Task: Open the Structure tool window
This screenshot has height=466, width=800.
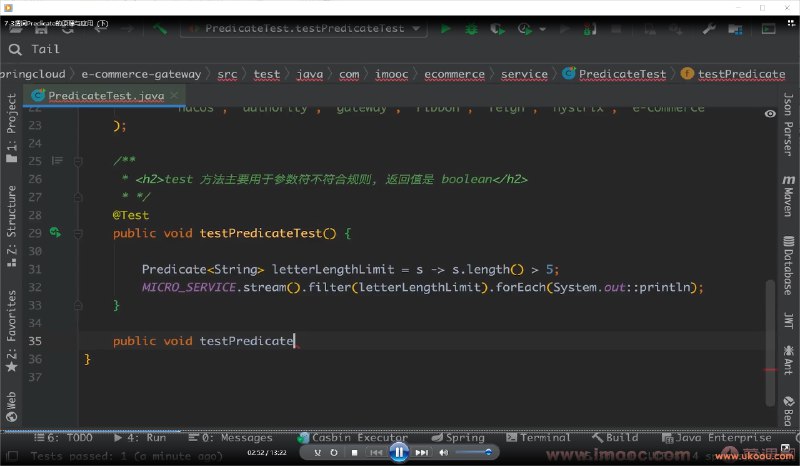Action: coord(11,226)
